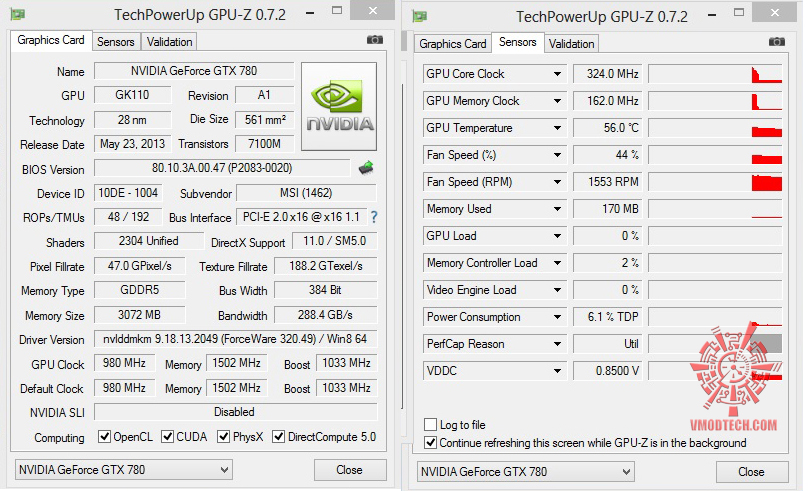
Task: Click the Fan Speed (RPM) history graph
Action: pyautogui.click(x=715, y=182)
